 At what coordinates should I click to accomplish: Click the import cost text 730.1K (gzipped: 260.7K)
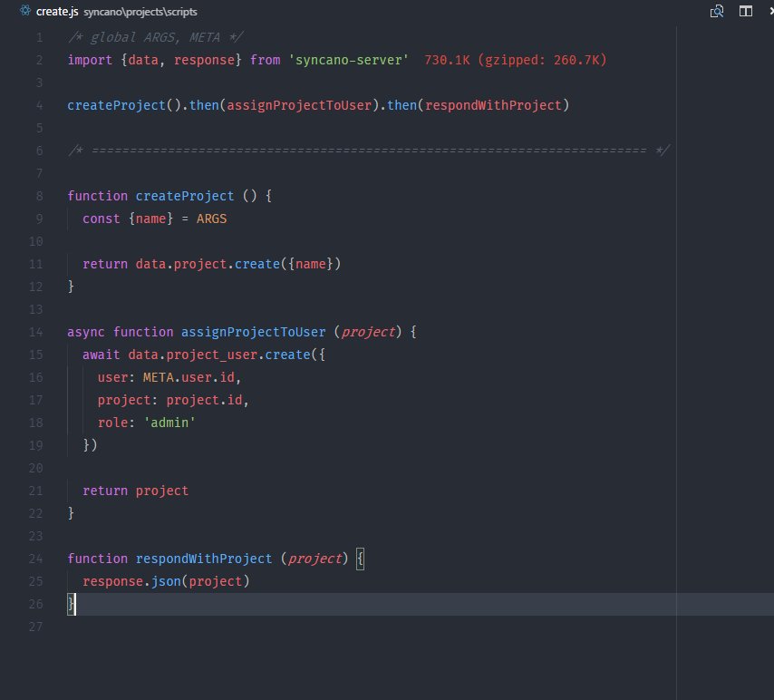[x=516, y=60]
